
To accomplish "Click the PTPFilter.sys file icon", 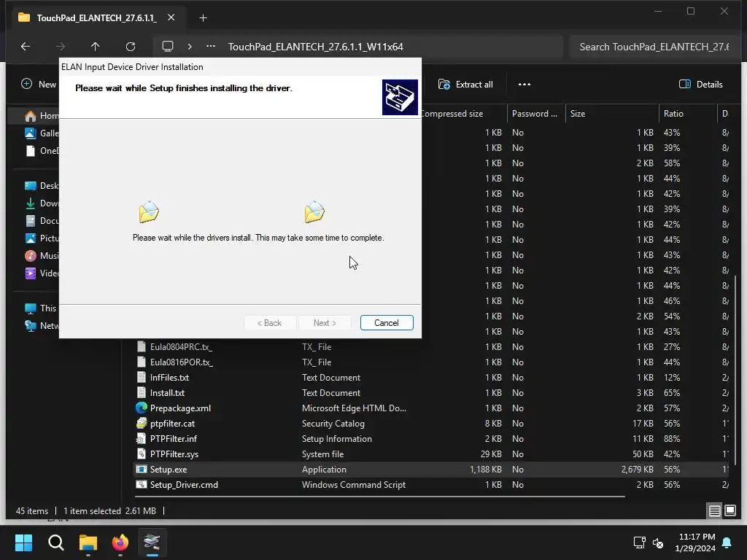I will click(141, 454).
